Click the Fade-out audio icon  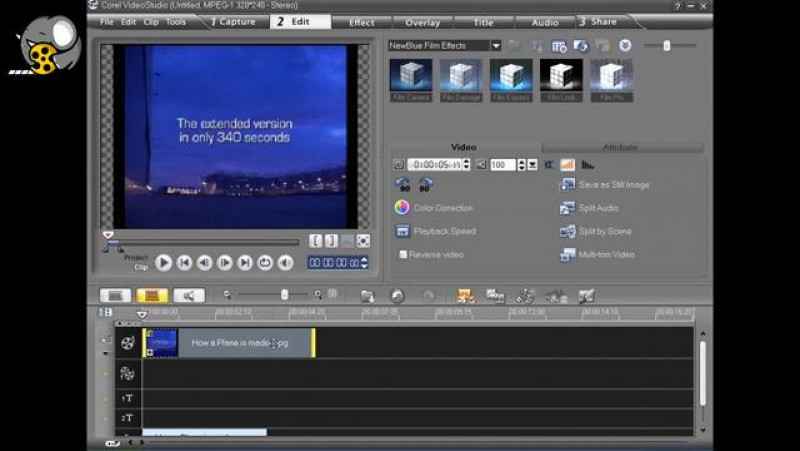tap(588, 164)
